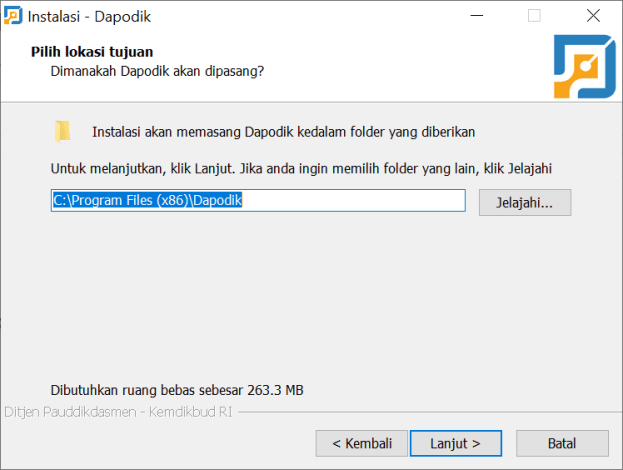Click the greyed-out maximize button
The image size is (623, 470).
pyautogui.click(x=534, y=16)
